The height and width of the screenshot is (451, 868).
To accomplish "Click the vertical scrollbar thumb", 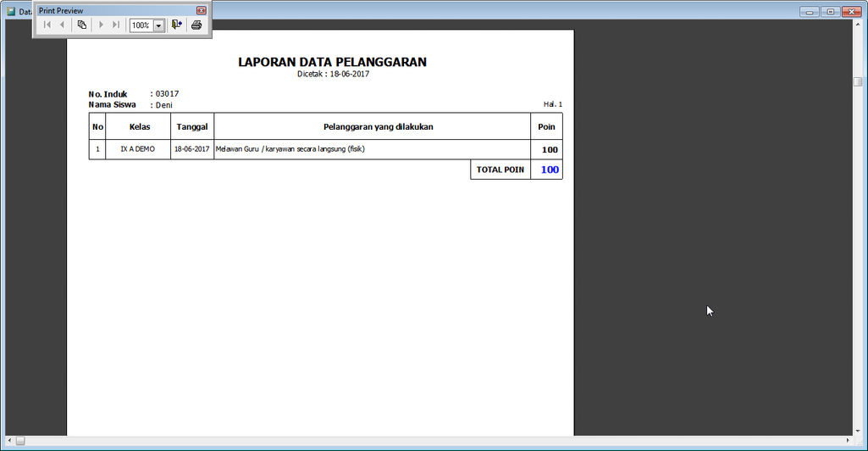I will (858, 82).
